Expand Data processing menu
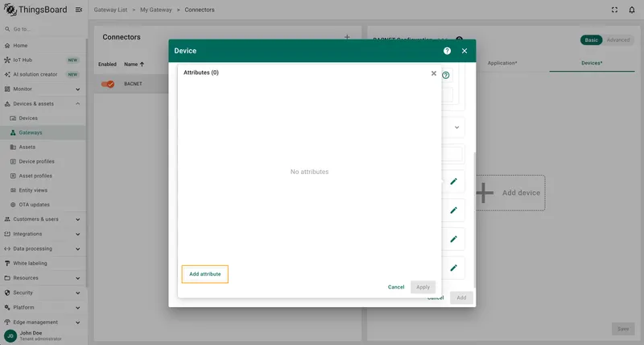Image resolution: width=644 pixels, height=345 pixels. click(x=43, y=249)
